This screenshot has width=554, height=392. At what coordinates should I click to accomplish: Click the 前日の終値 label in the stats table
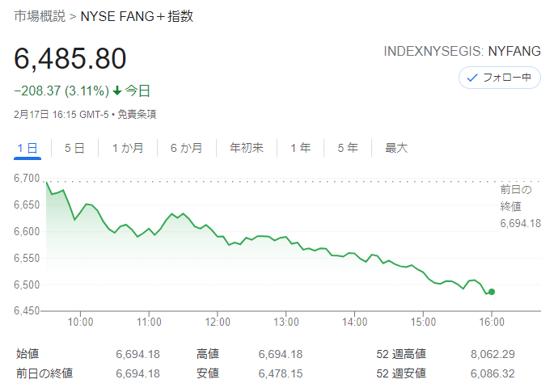[x=44, y=373]
